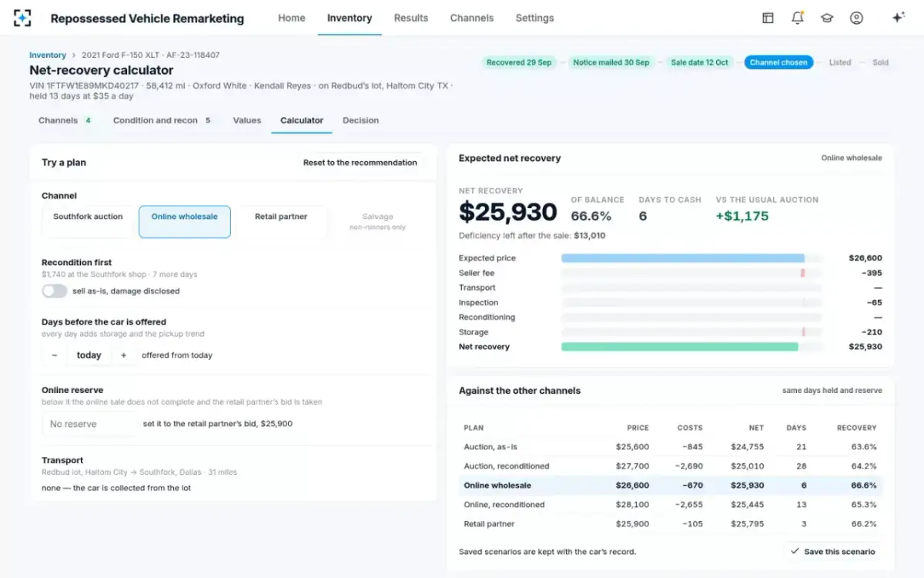Select the Retail partner channel

pyautogui.click(x=281, y=222)
